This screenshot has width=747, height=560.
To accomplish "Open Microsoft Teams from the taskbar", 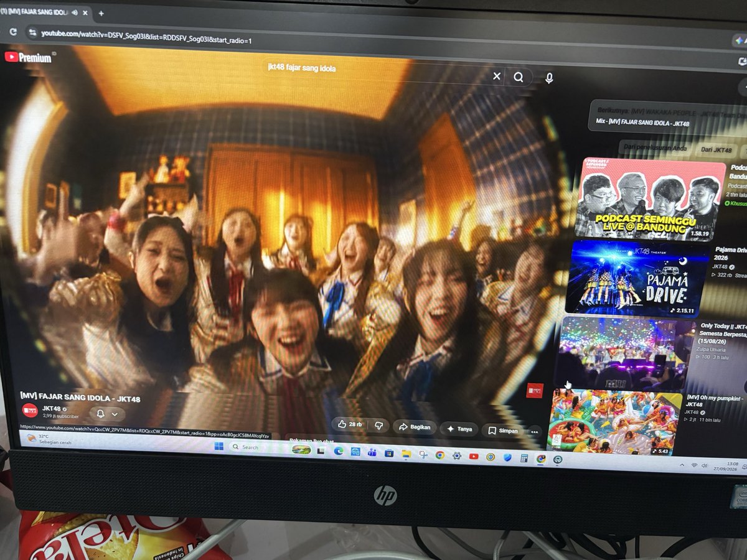I will coord(372,452).
